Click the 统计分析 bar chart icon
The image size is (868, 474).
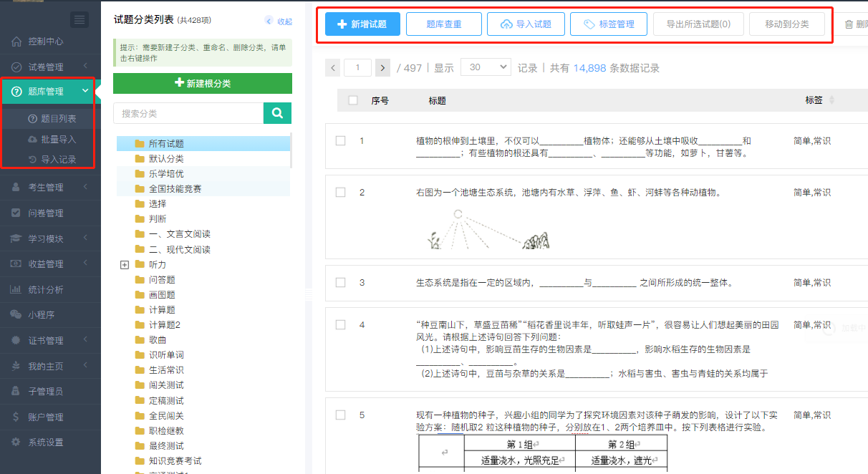tap(16, 289)
